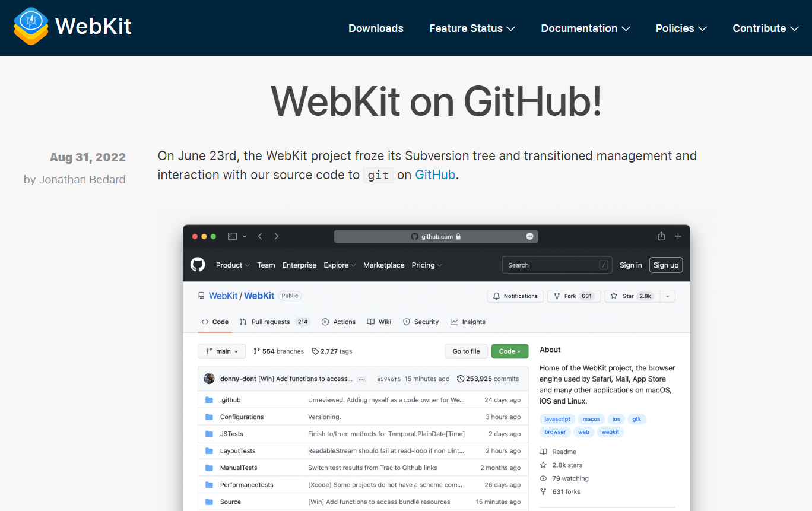Viewport: 812px width, 511px height.
Task: Click the Sign in link
Action: [630, 265]
